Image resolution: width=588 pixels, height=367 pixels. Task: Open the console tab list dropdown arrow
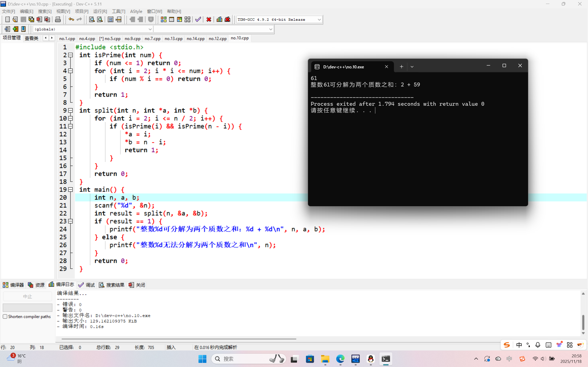click(x=412, y=67)
